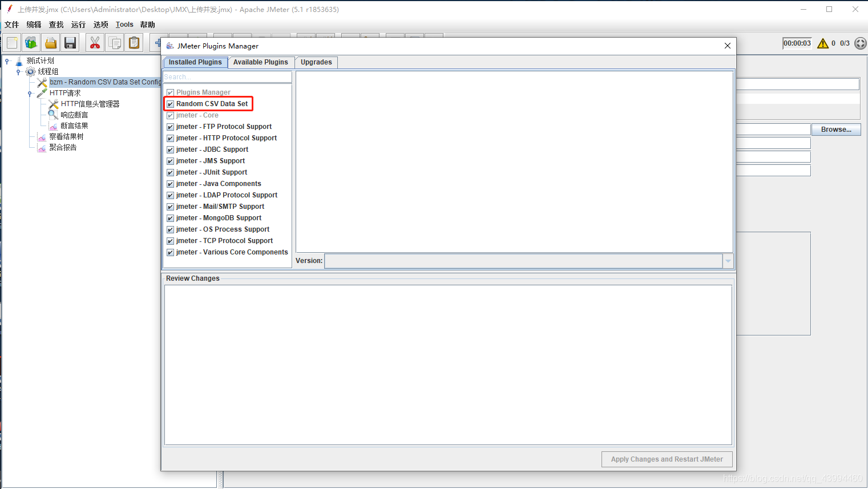
Task: Collapse the HTTP请求 tree node
Action: point(30,94)
